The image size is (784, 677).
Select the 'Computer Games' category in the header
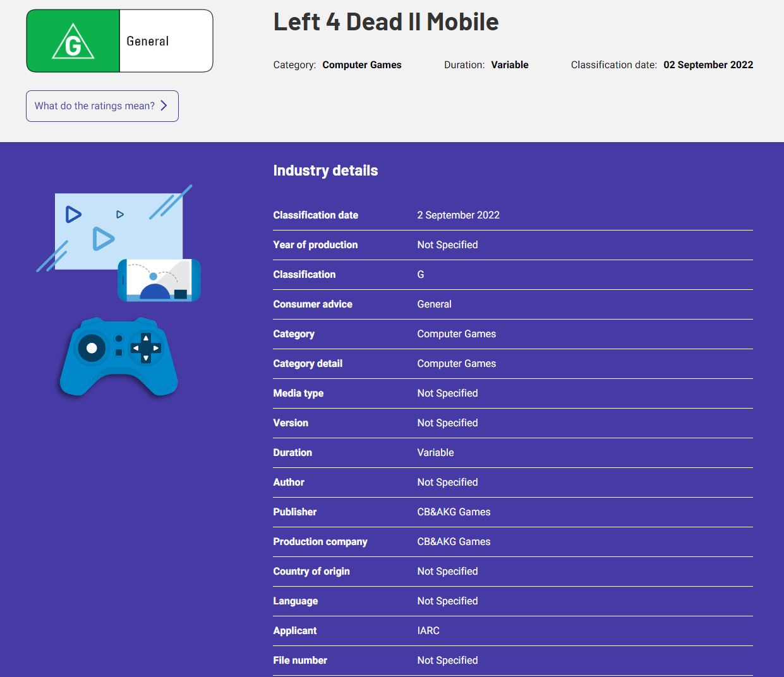tap(361, 65)
